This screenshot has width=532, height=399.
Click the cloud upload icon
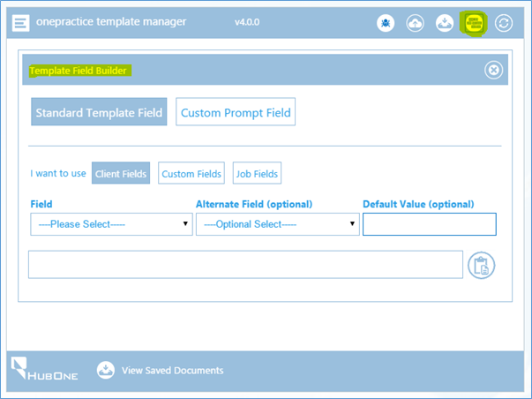coord(415,23)
